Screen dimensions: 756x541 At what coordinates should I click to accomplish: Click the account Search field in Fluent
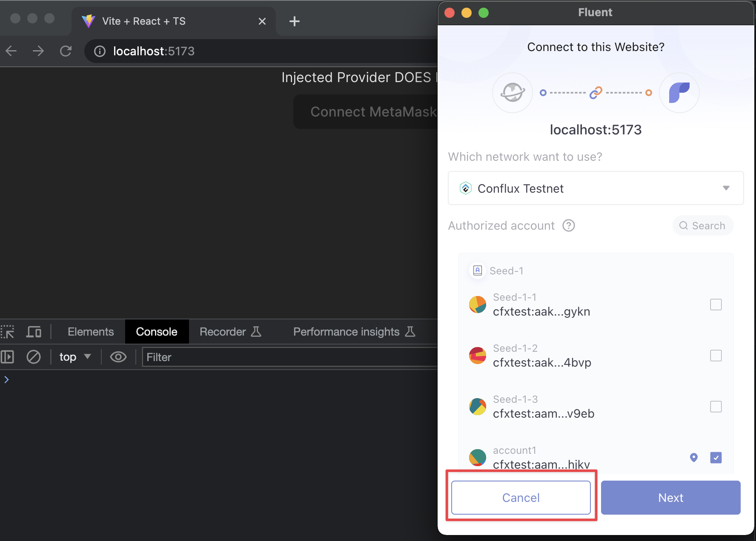[x=703, y=225]
